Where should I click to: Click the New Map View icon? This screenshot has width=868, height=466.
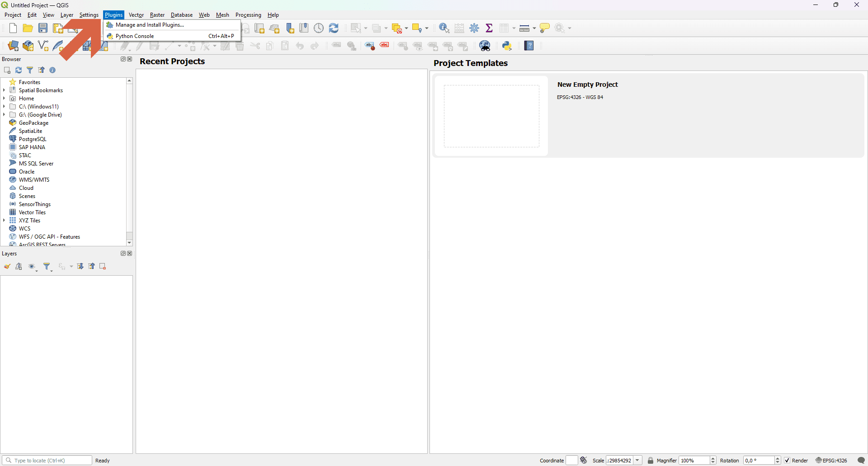(259, 28)
